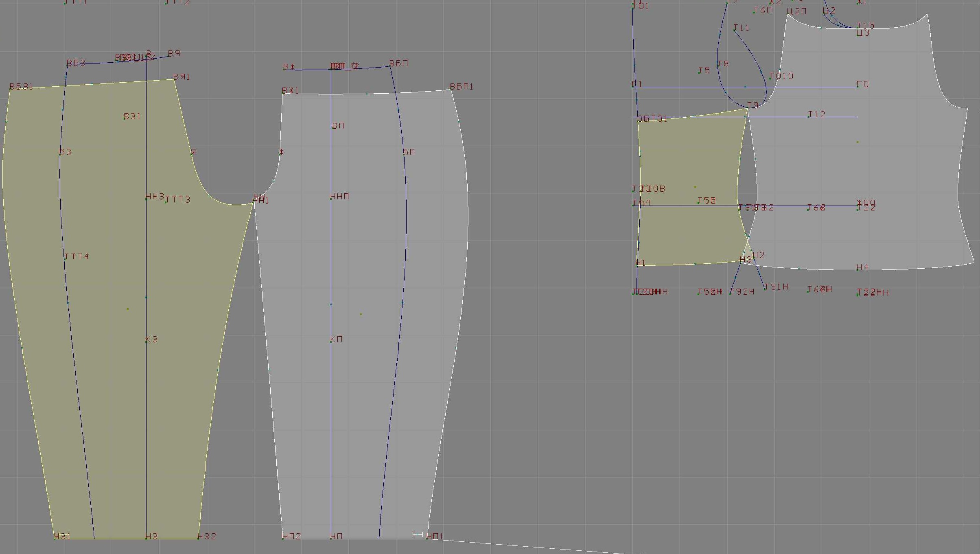Click the Т12 point on bodice
The height and width of the screenshot is (554, 980).
809,117
